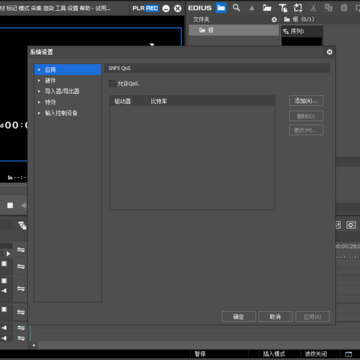
Task: Select the 根 folder in folder tree
Action: [234, 30]
